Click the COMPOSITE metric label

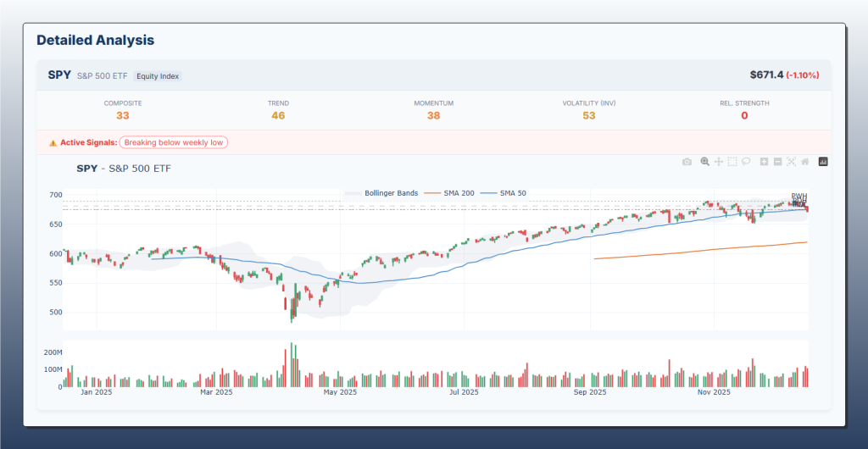[x=123, y=103]
